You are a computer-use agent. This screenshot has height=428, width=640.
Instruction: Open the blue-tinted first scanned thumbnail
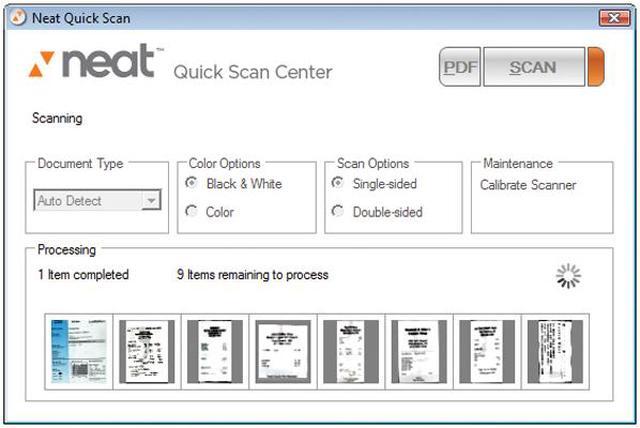pyautogui.click(x=79, y=352)
